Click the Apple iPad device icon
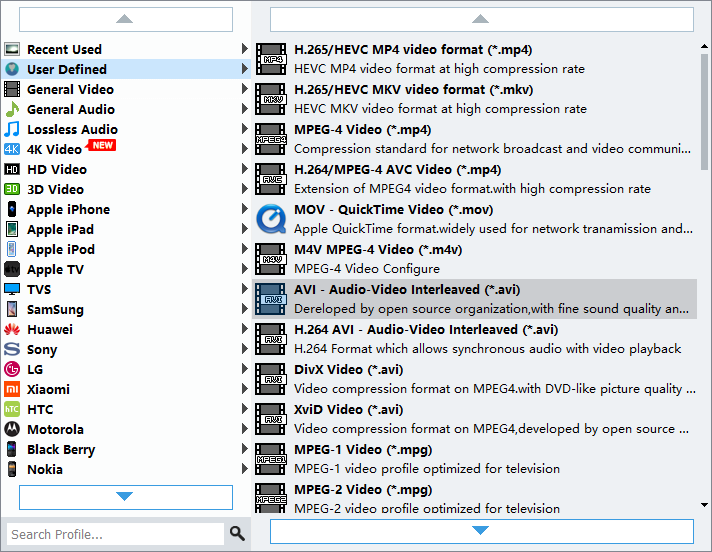This screenshot has height=552, width=712. tap(12, 229)
